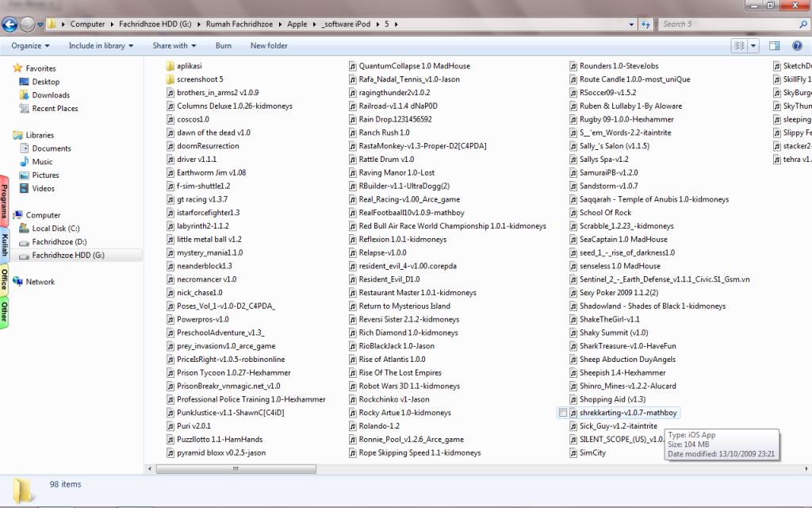812x508 pixels.
Task: Click the Fachridhzoe (D:) drive icon
Action: (x=24, y=242)
